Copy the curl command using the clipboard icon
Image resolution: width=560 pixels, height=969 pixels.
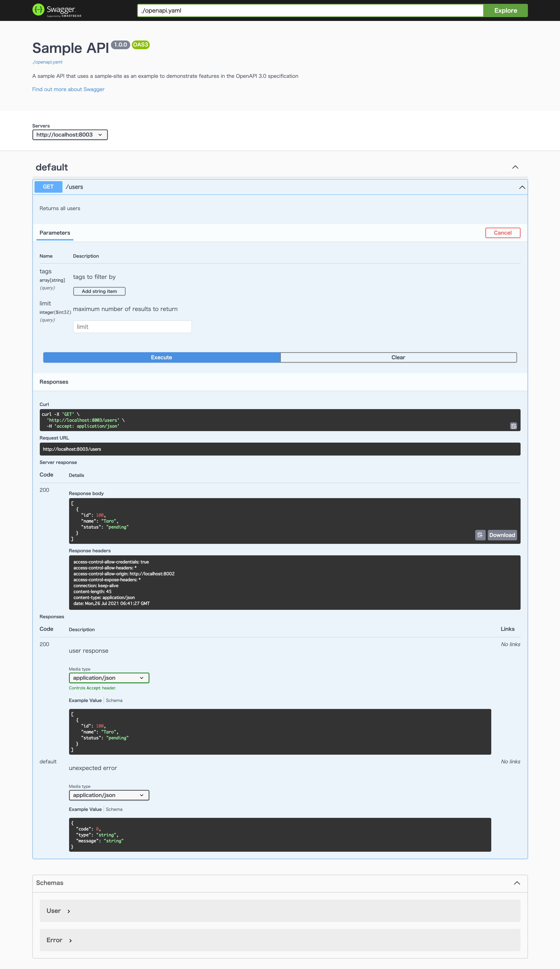(513, 426)
